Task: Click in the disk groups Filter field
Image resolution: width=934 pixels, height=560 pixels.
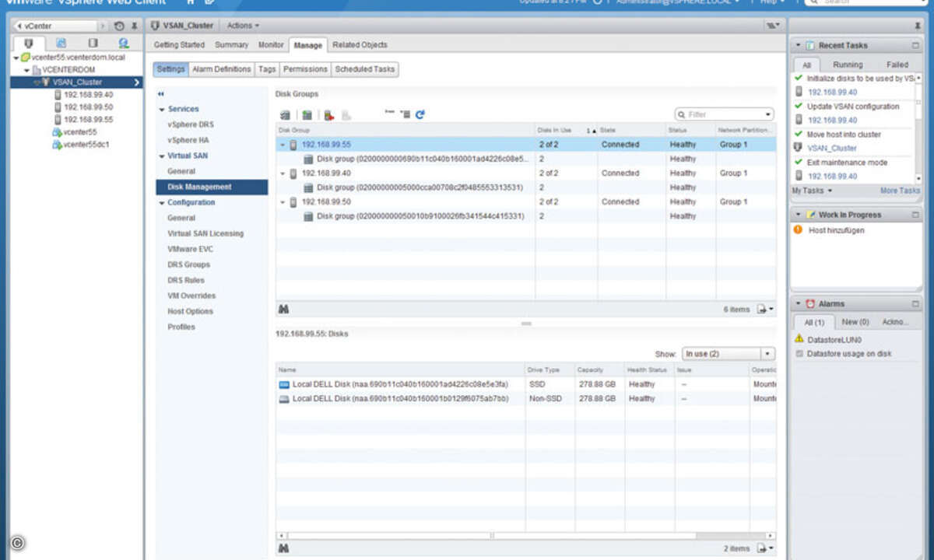Action: coord(725,114)
